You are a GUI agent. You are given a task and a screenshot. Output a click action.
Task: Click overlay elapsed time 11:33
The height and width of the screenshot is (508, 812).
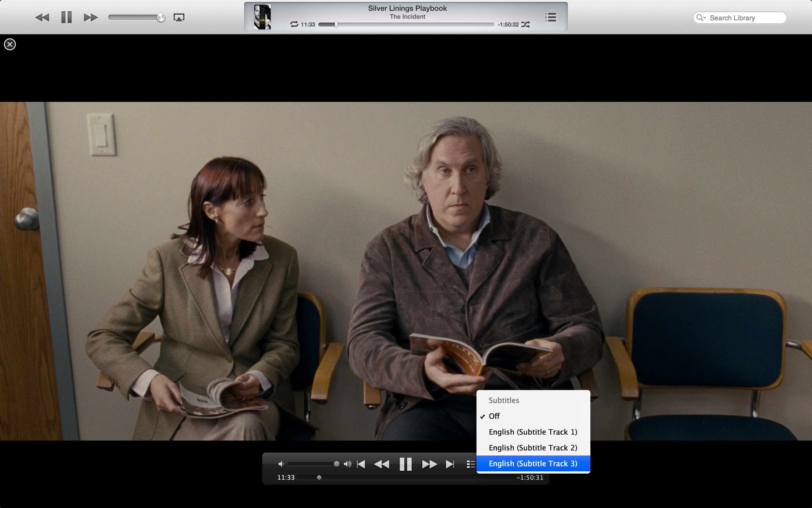[286, 478]
